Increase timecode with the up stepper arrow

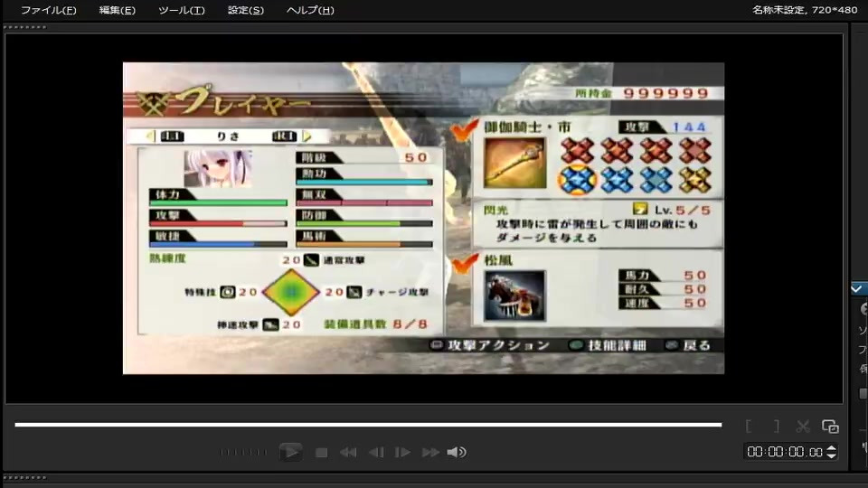[832, 448]
